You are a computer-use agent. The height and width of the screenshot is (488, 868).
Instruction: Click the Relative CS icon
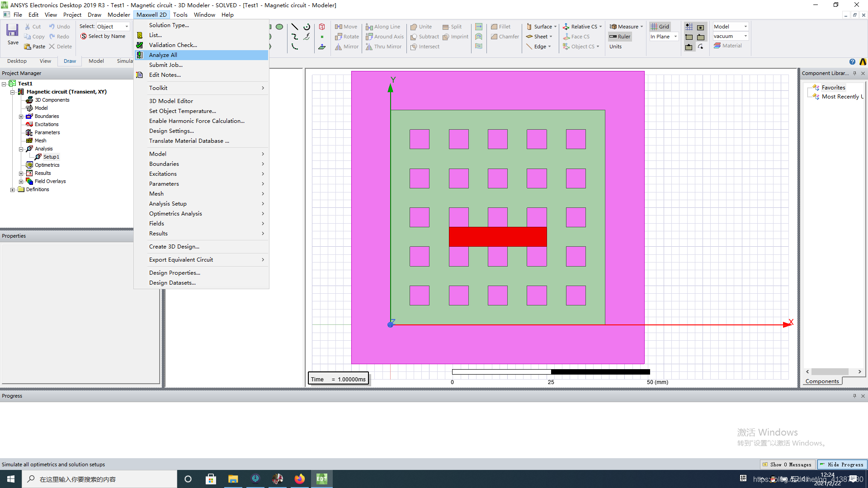(x=566, y=27)
